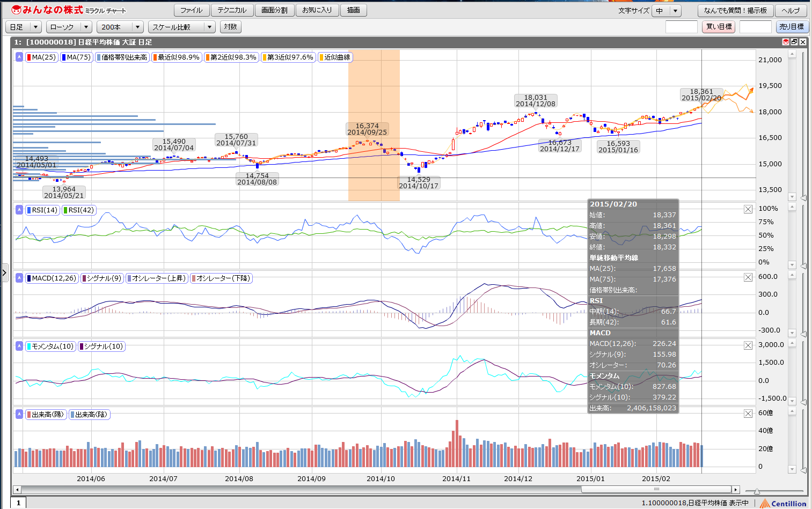Click the restore window icon in chart header
Viewport: 812px width, 509px height.
(794, 42)
